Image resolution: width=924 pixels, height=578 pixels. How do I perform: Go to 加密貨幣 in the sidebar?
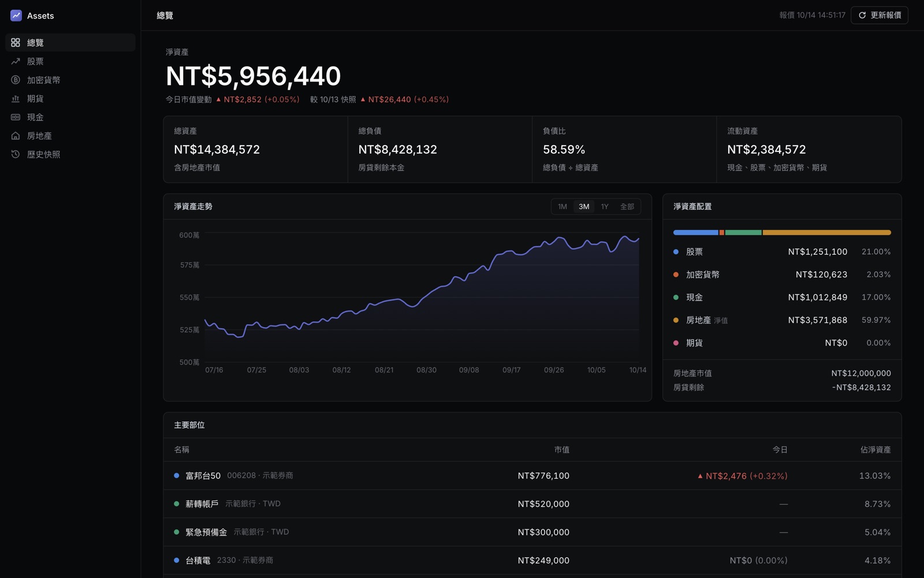[70, 80]
